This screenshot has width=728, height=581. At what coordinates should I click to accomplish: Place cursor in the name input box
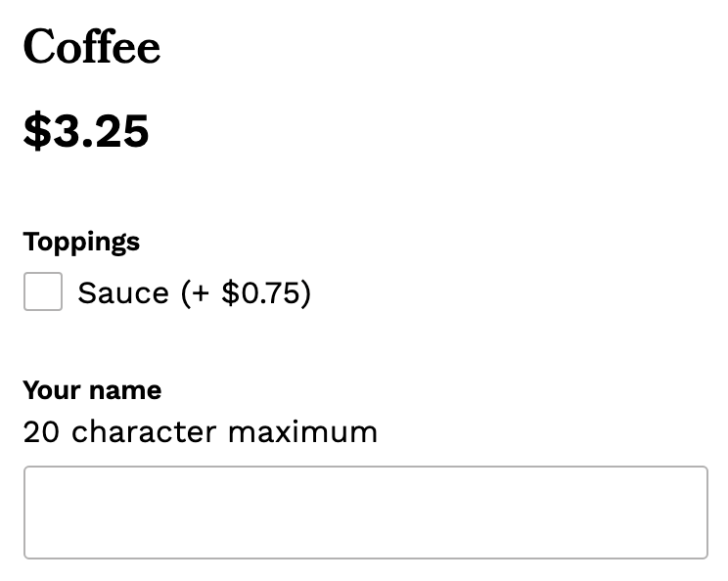(365, 513)
